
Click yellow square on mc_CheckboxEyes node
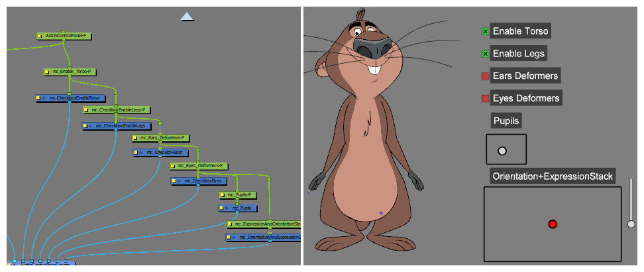(x=174, y=181)
